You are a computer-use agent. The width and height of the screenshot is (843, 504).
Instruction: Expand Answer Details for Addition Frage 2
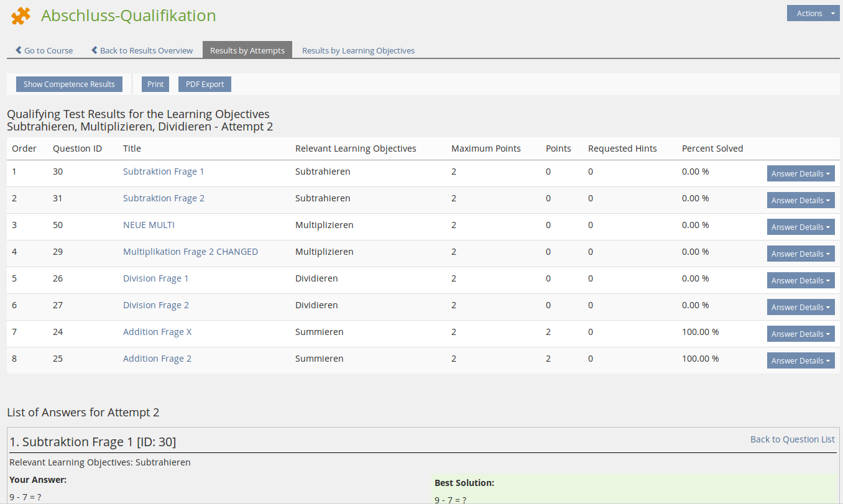(800, 361)
